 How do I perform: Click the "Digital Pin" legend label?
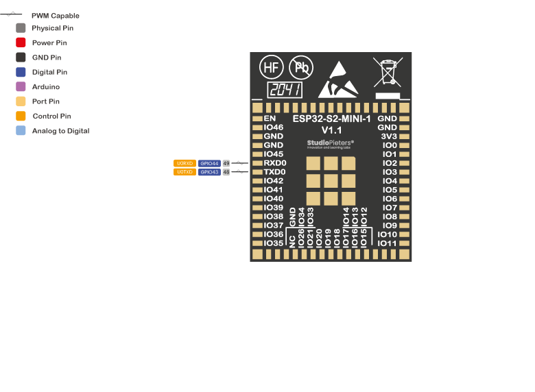click(50, 72)
